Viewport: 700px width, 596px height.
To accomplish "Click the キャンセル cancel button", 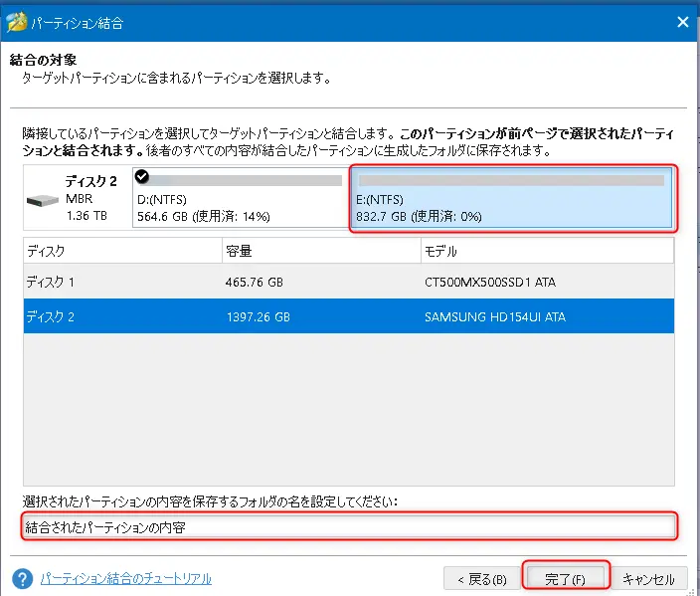I will point(649,579).
